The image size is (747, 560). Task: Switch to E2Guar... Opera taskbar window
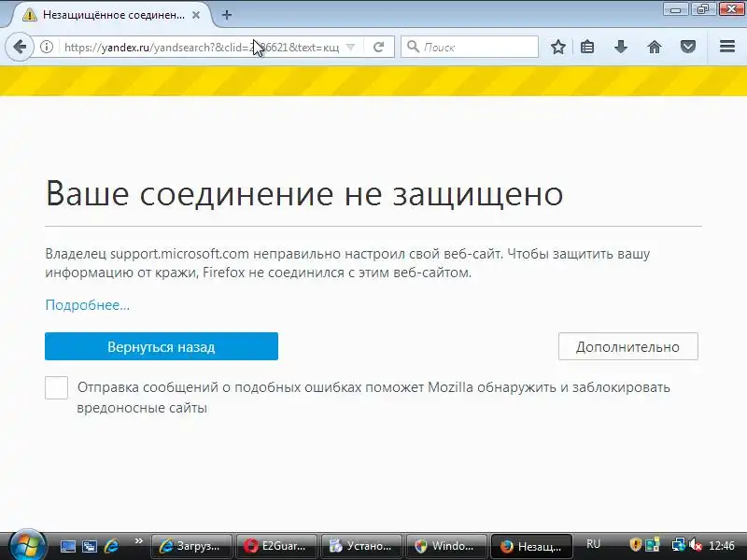point(276,546)
